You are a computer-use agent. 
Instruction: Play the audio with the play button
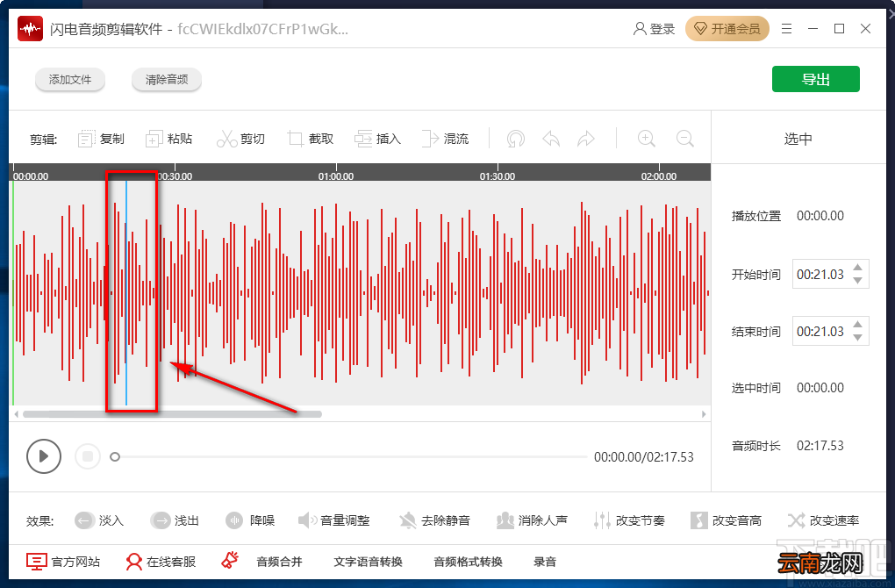[x=44, y=456]
